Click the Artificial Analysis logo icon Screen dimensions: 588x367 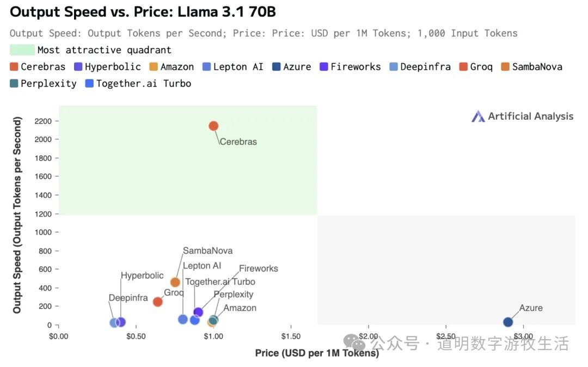point(477,116)
